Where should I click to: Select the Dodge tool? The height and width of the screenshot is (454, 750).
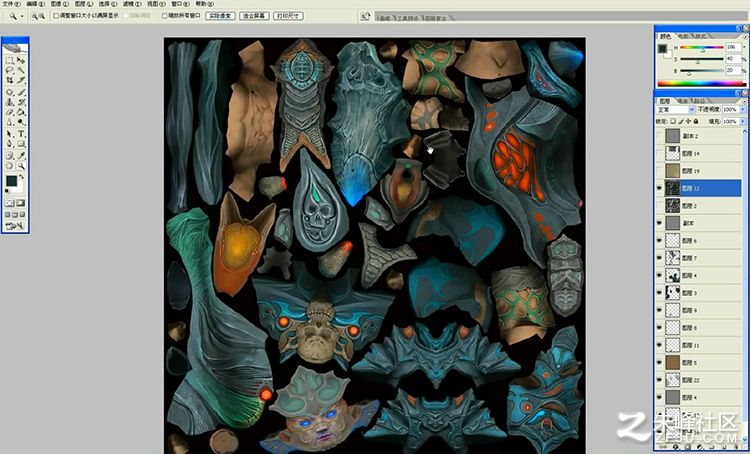21,122
